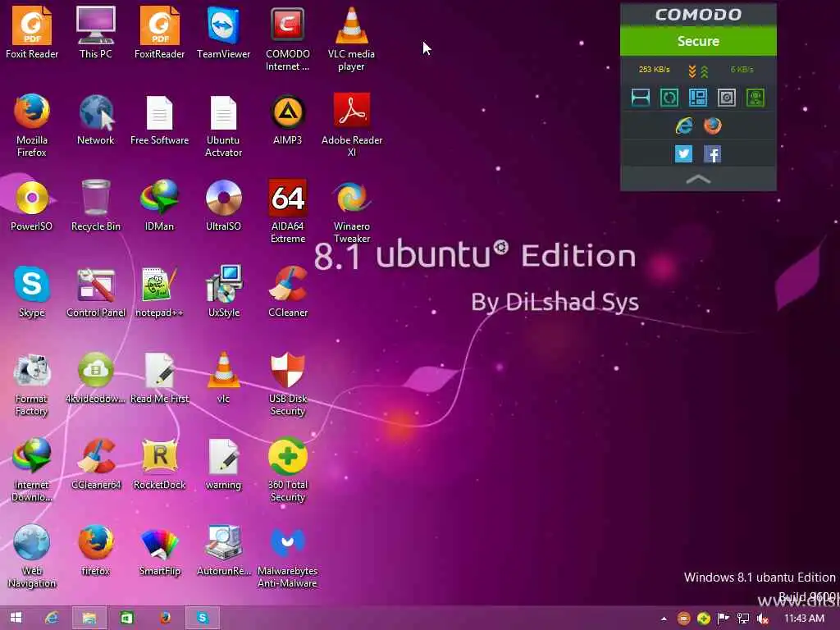Open Web Navigation shortcut

(32, 556)
